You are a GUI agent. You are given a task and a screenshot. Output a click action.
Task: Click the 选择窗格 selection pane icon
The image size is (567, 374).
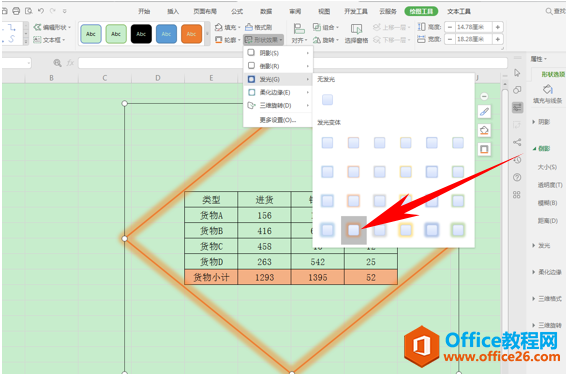(x=356, y=29)
